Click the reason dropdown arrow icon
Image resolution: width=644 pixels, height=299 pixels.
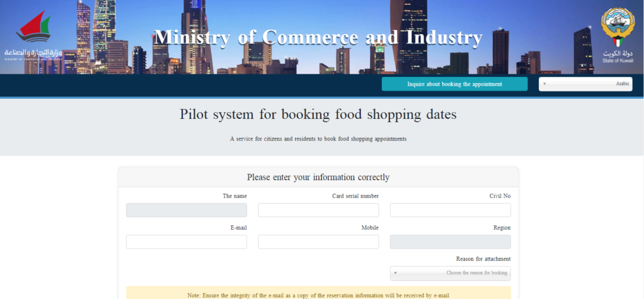tap(395, 273)
